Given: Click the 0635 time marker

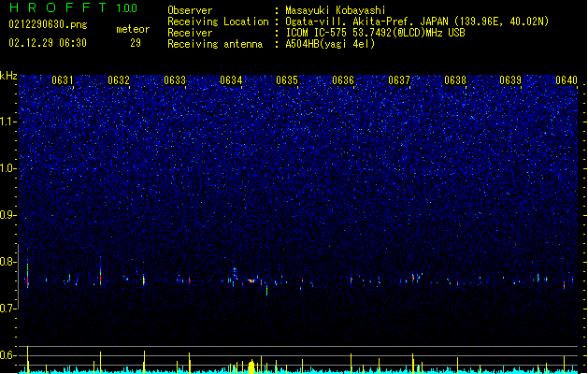Looking at the screenshot, I should 287,80.
